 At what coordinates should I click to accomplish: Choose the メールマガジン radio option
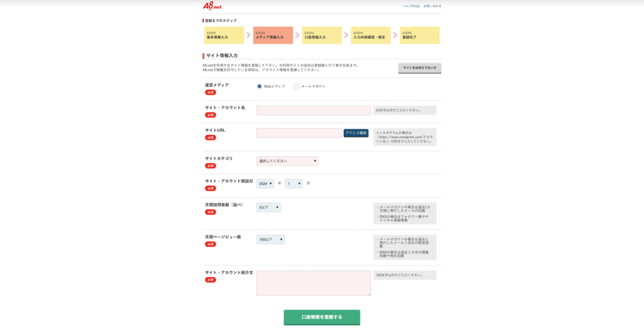click(297, 86)
